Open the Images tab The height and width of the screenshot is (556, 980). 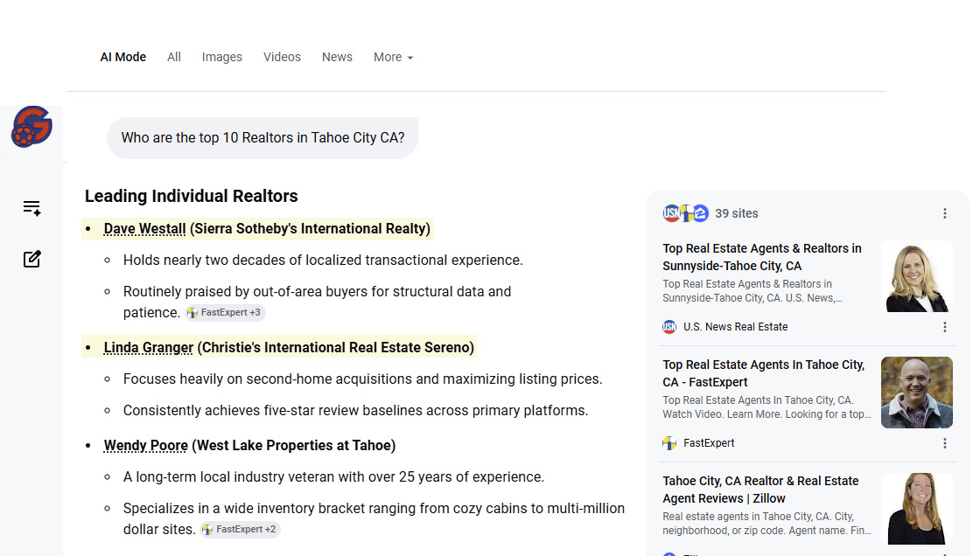pyautogui.click(x=222, y=57)
